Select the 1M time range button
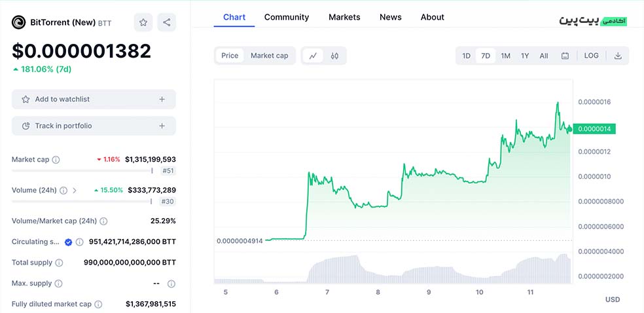This screenshot has height=313, width=644. point(505,56)
